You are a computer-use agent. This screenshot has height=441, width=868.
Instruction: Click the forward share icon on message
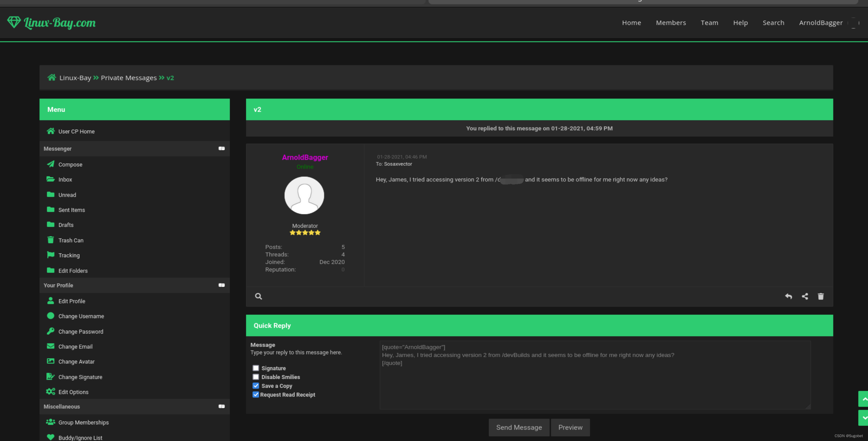(805, 296)
